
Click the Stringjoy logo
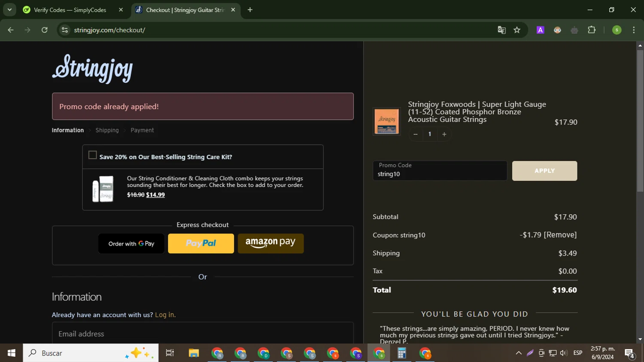point(92,69)
